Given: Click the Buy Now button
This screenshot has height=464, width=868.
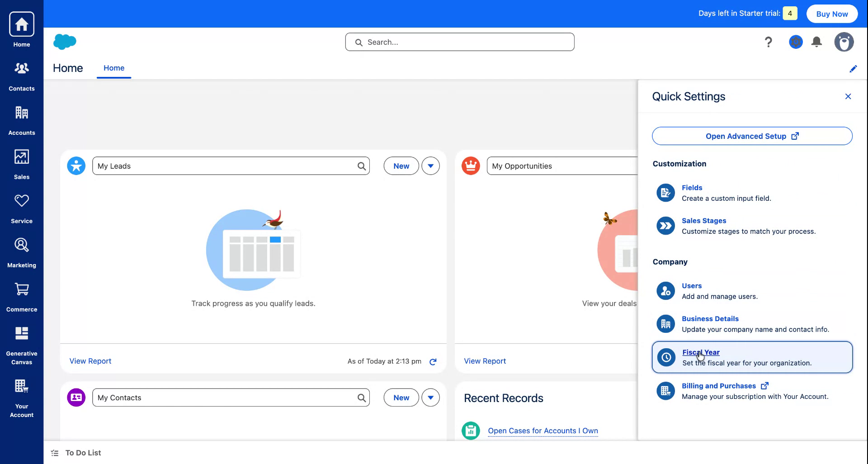Looking at the screenshot, I should coord(831,14).
